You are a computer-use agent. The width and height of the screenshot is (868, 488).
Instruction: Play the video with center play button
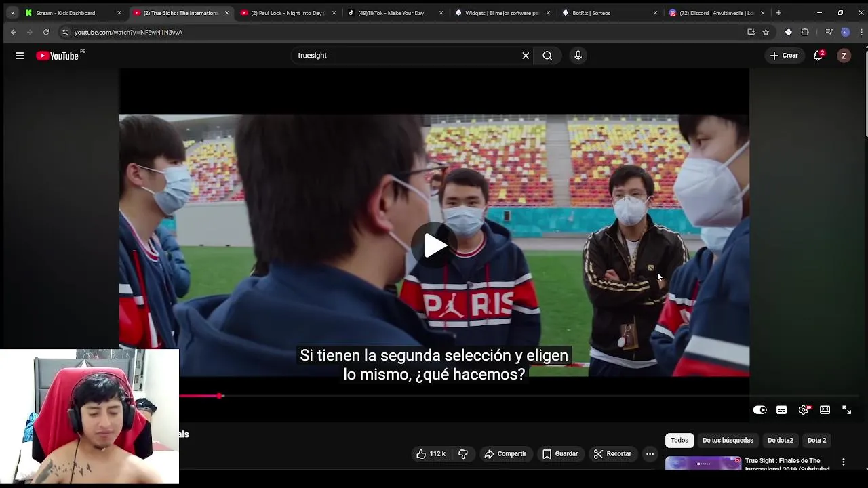(435, 245)
